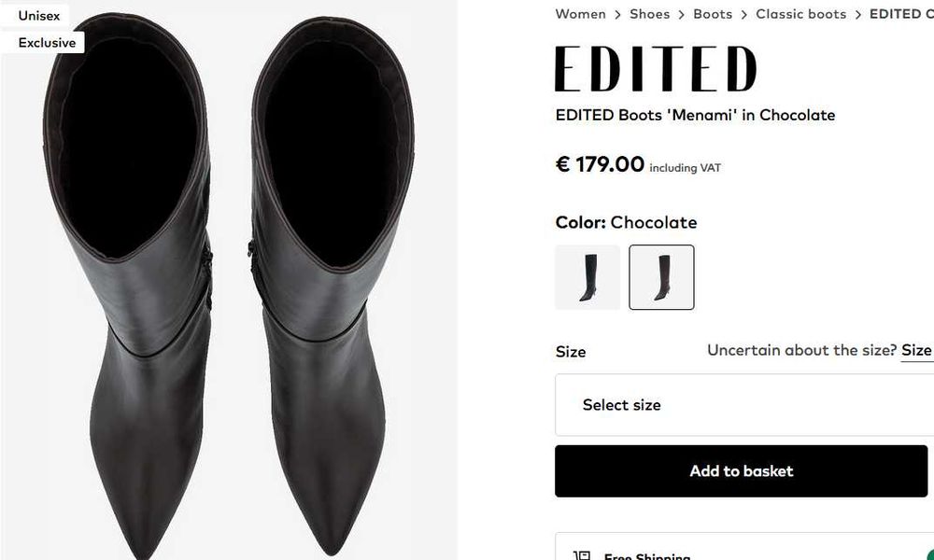Click the chevron after Women breadcrumb
Screen dimensions: 934x560
pos(617,15)
